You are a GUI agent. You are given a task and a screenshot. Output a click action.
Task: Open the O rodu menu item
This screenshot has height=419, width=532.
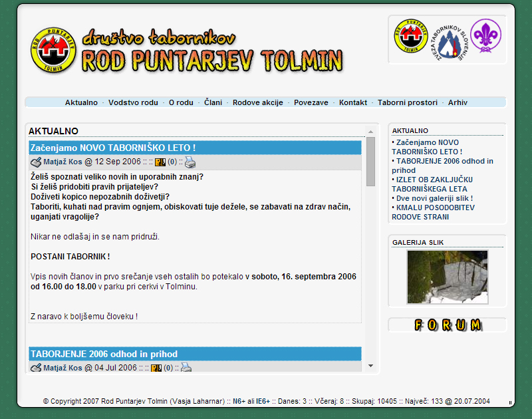(x=181, y=102)
